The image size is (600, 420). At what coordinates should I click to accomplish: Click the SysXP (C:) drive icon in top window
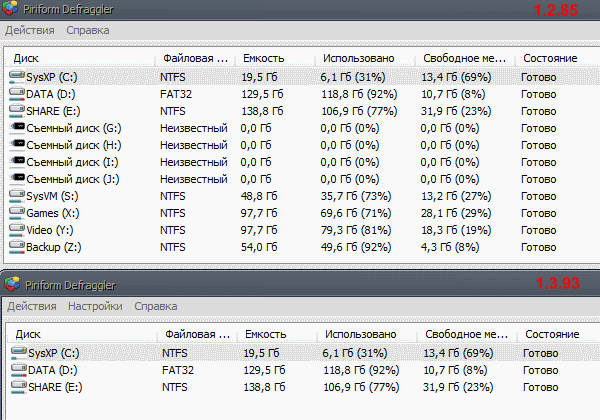pyautogui.click(x=16, y=76)
